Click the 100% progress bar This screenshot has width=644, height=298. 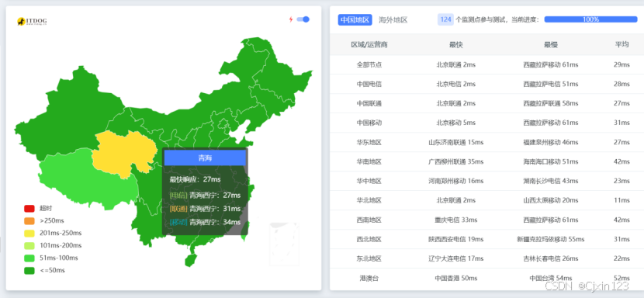(x=590, y=19)
